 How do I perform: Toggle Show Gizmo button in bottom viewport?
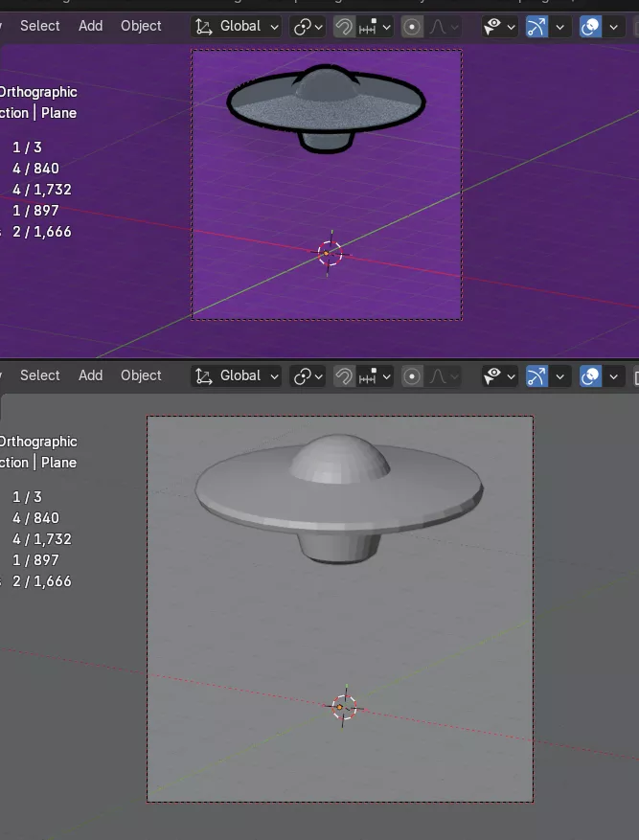pyautogui.click(x=536, y=376)
